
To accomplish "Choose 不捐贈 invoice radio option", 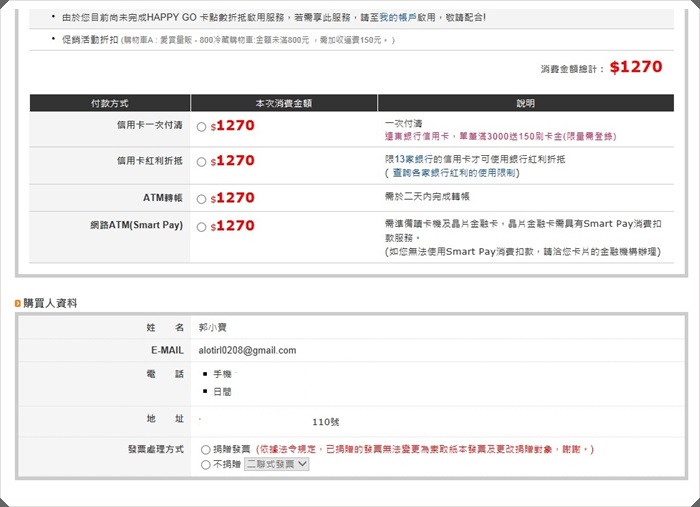I will (206, 464).
